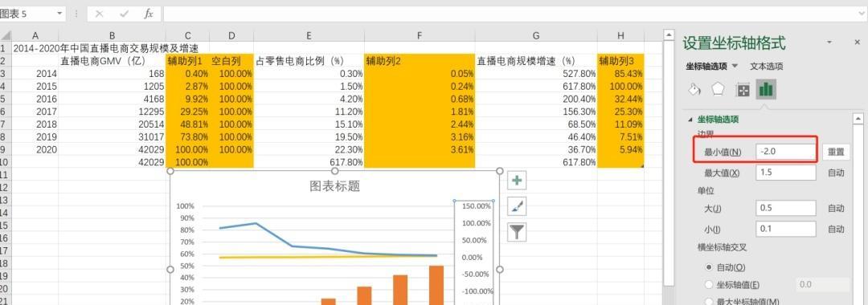
Task: Click the cell with year 2020
Action: point(35,150)
